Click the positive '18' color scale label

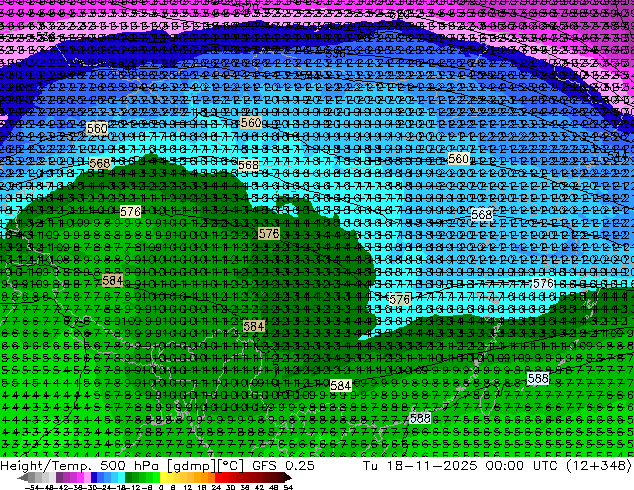pos(201,488)
